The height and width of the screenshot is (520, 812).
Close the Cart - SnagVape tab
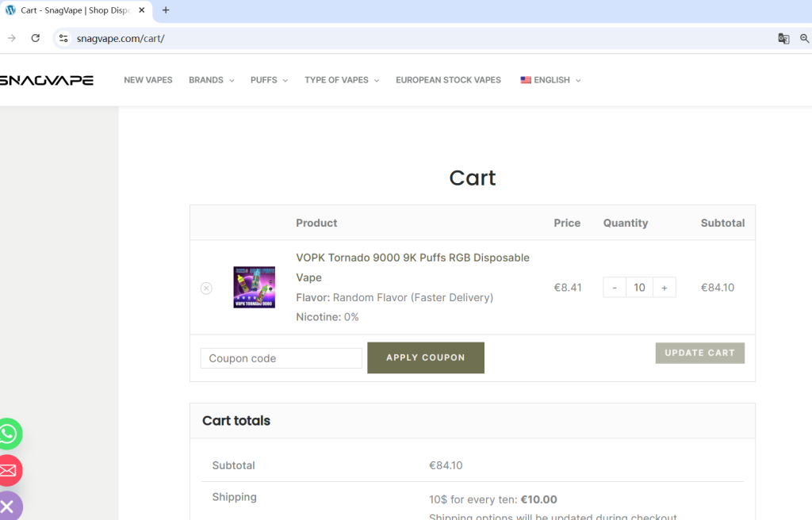point(141,10)
